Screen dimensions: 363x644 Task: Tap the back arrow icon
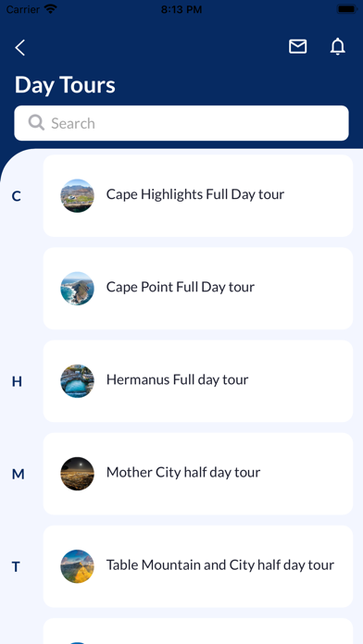tap(19, 47)
